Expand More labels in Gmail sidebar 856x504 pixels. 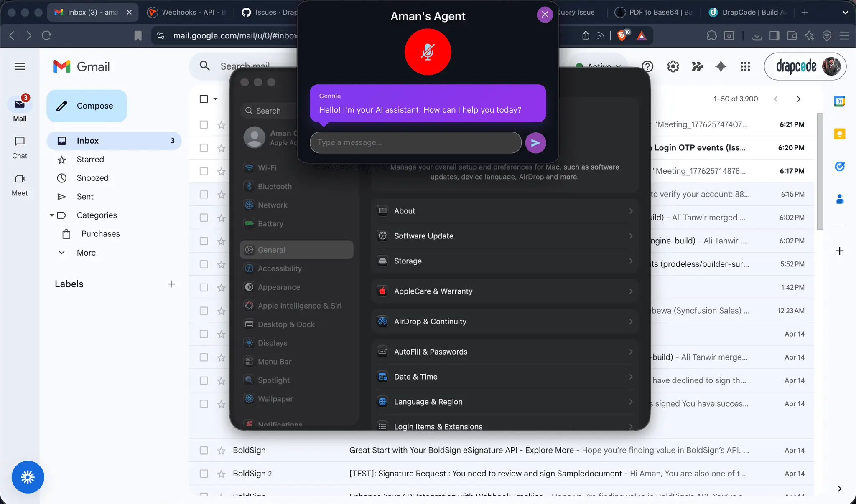point(86,253)
